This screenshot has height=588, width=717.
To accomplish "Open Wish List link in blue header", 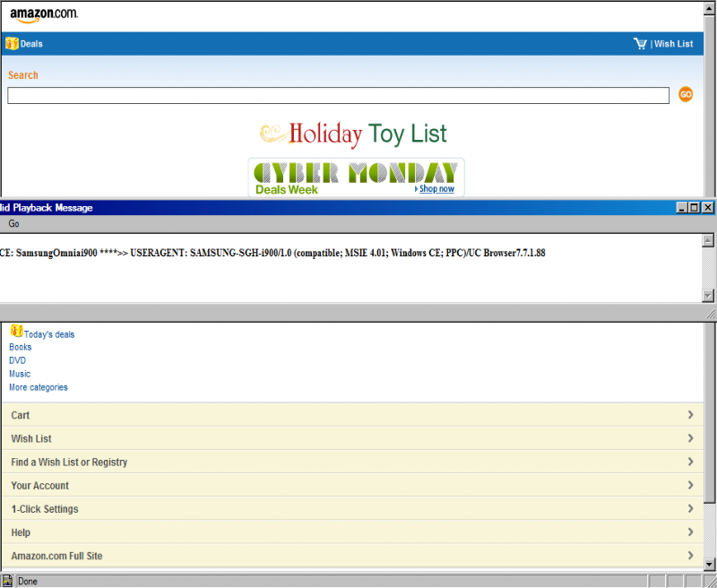I will 673,44.
